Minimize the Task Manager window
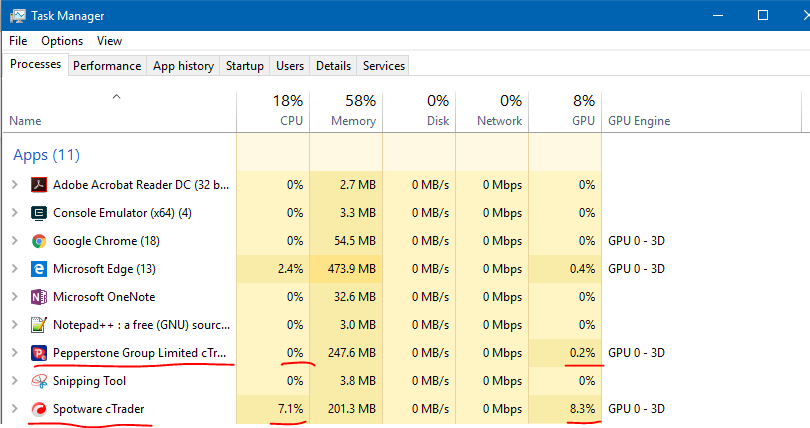The image size is (810, 428). [718, 15]
